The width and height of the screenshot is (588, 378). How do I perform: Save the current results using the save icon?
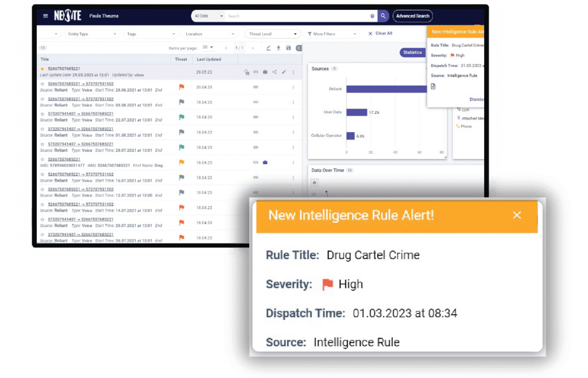[288, 48]
